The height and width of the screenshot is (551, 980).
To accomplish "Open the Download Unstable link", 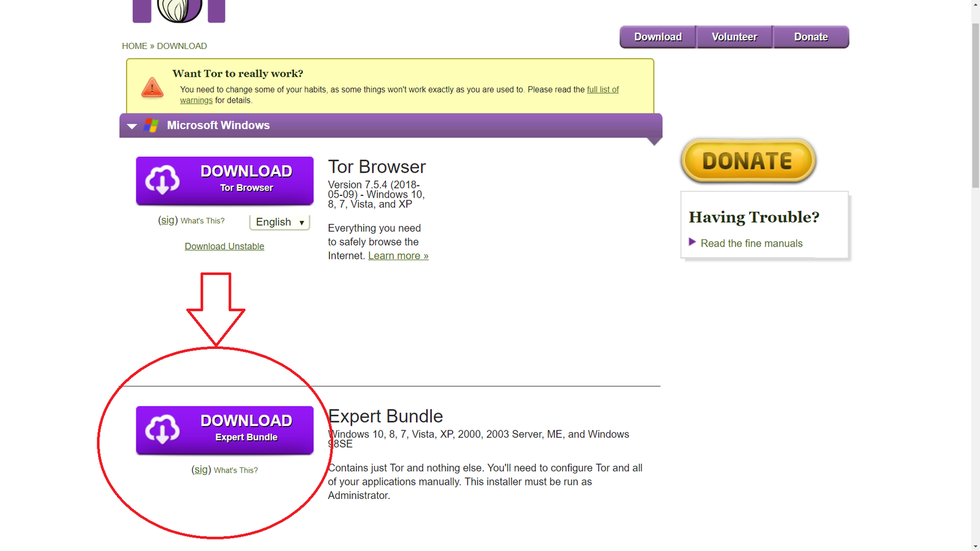I will click(225, 246).
